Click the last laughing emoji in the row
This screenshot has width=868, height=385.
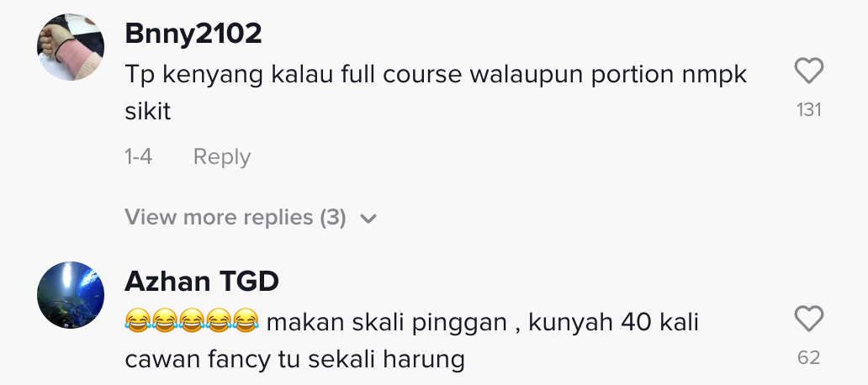(246, 321)
